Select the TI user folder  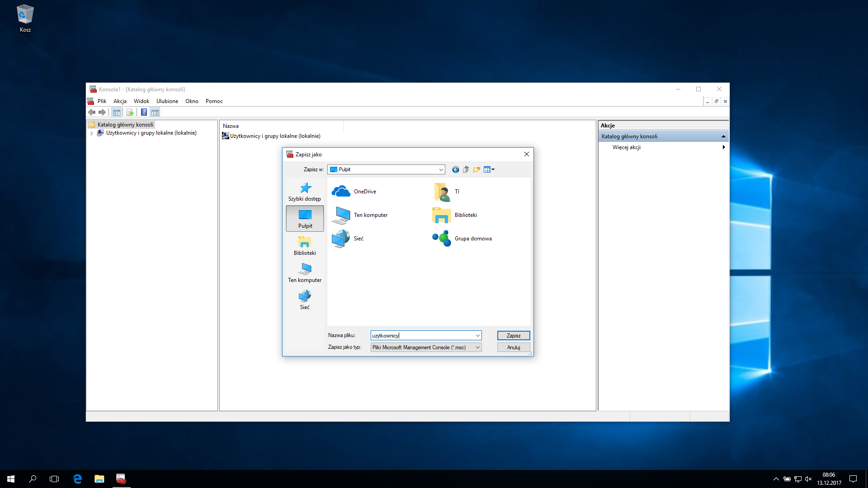446,192
